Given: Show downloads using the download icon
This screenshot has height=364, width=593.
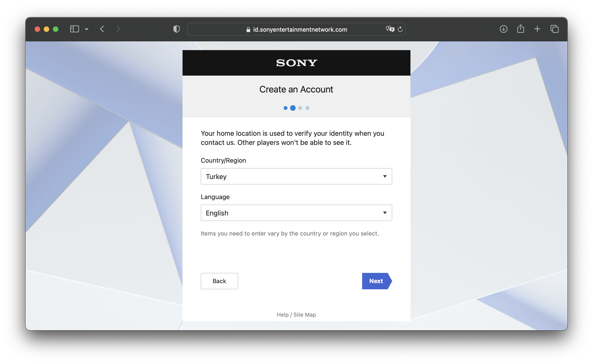Looking at the screenshot, I should point(503,29).
